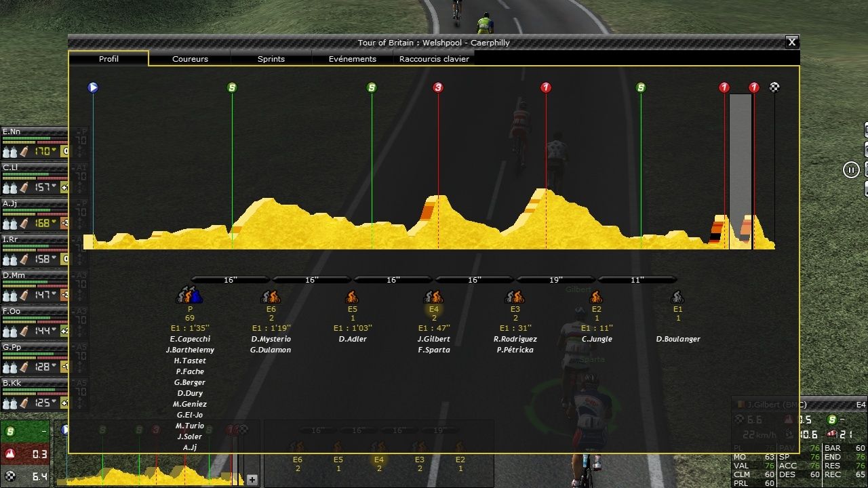Click green sprint icon in bottom-left panel
This screenshot has height=488, width=868.
point(9,432)
